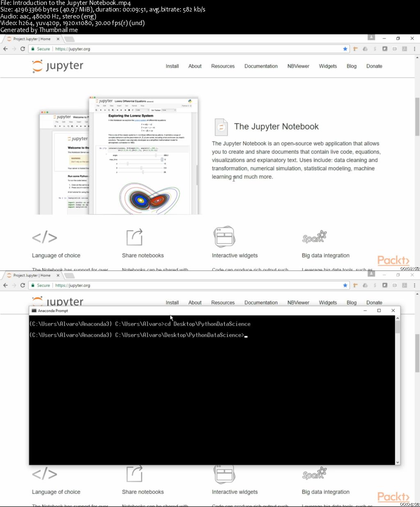Click the Lorenz notebook preview image
Image resolution: width=420 pixels, height=507 pixels.
pos(144,156)
